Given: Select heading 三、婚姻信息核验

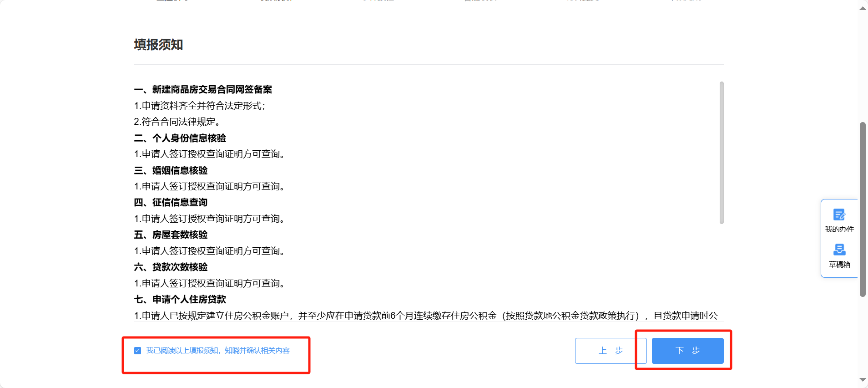Looking at the screenshot, I should (x=171, y=170).
